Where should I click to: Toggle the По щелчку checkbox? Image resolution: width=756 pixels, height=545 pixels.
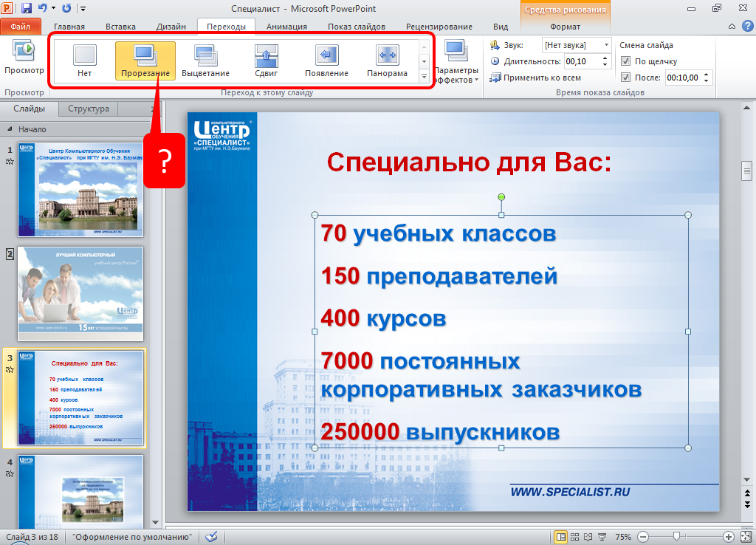(625, 61)
